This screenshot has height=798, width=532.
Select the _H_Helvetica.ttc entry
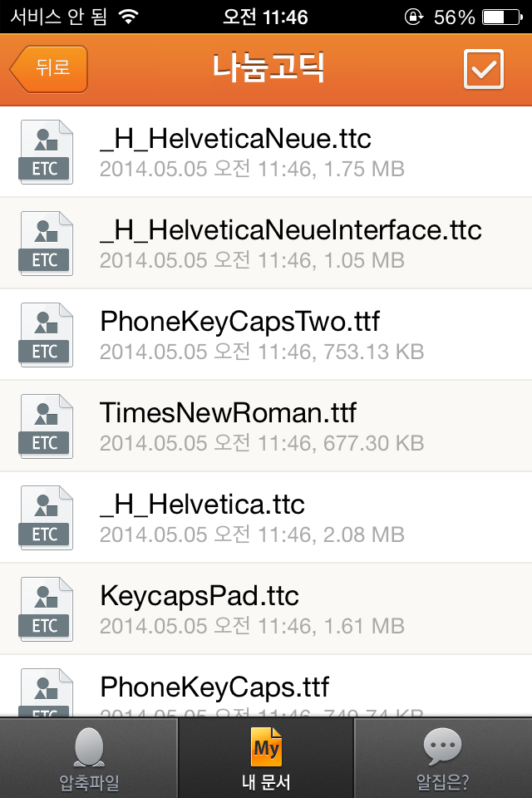pyautogui.click(x=202, y=504)
